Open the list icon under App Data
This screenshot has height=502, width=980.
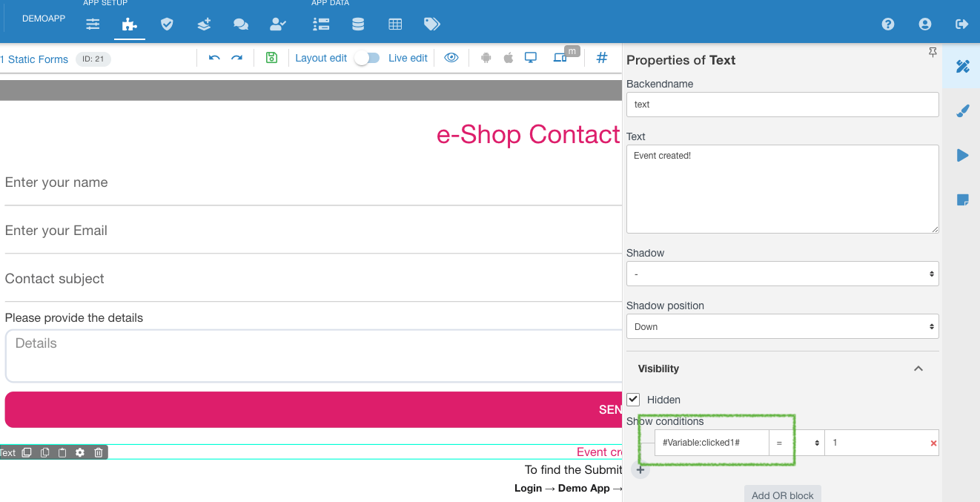pos(321,24)
